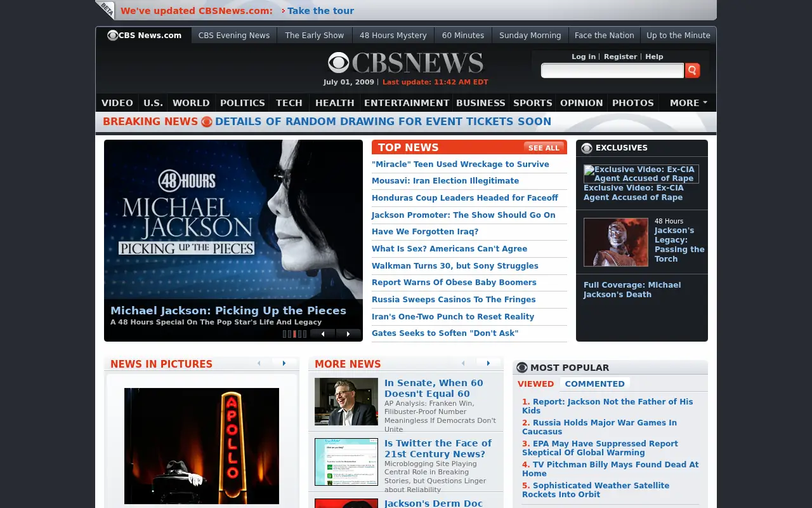This screenshot has height=508, width=812.
Task: Click the Beta corner badge
Action: [x=105, y=10]
